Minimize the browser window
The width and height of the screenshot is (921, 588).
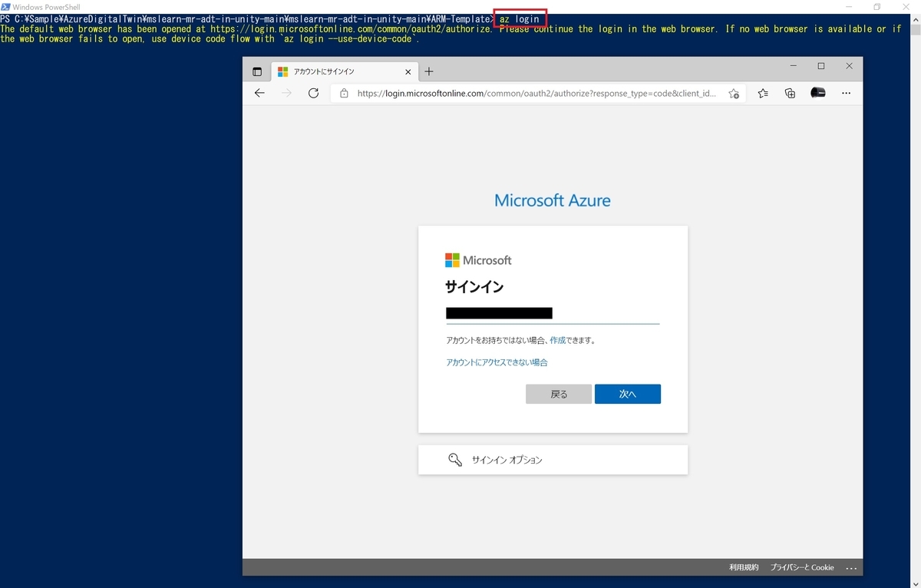coord(794,66)
